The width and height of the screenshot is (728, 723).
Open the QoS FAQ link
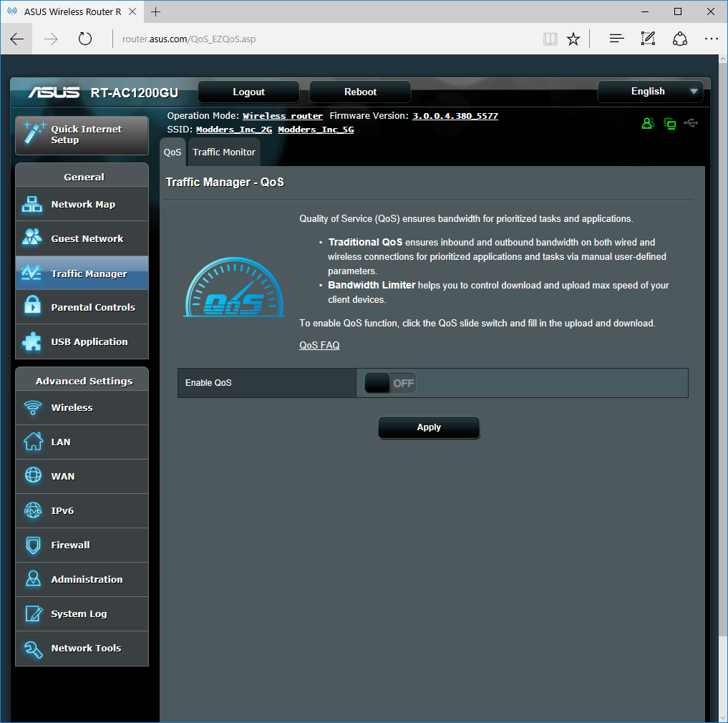[319, 345]
